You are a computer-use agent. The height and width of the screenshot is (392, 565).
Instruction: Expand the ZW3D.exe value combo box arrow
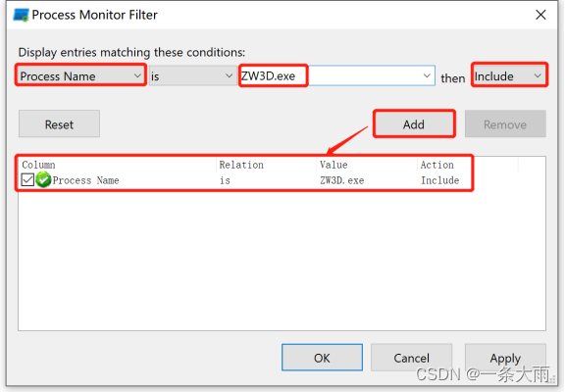tap(427, 76)
